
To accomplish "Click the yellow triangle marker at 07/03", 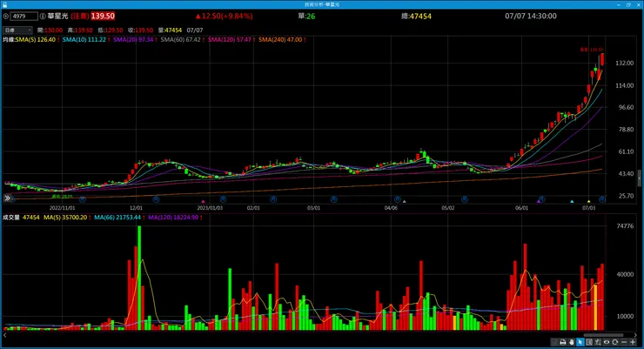I will click(588, 202).
